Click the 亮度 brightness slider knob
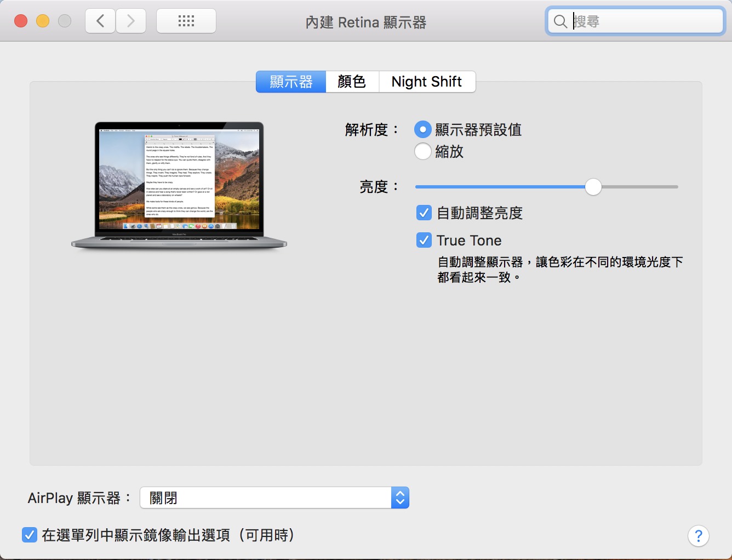732x560 pixels. pyautogui.click(x=593, y=187)
